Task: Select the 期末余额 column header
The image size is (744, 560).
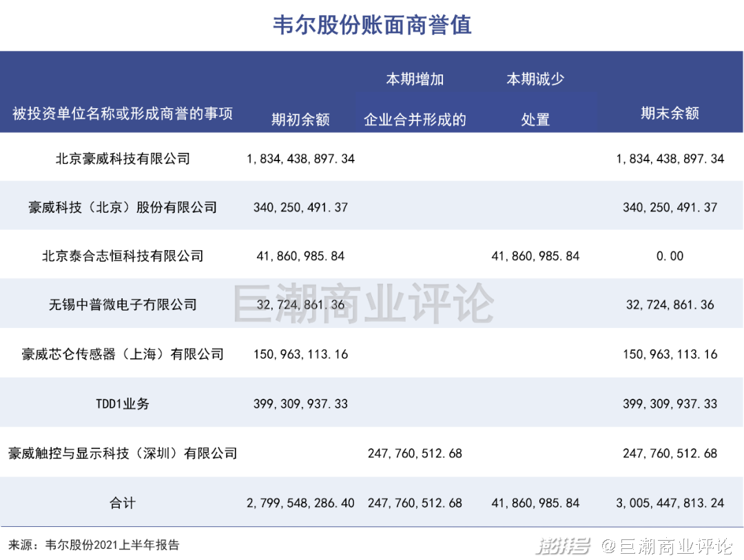Action: (670, 113)
